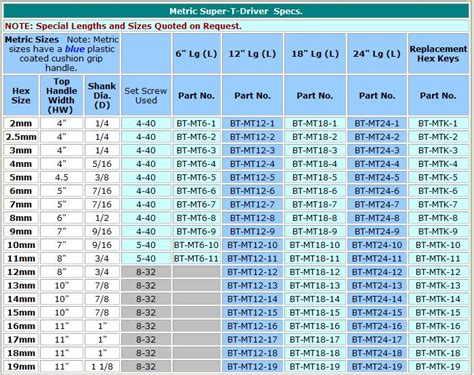The height and width of the screenshot is (375, 474).
Task: Click the 6mm row '7/16' shank cell
Action: 102,191
